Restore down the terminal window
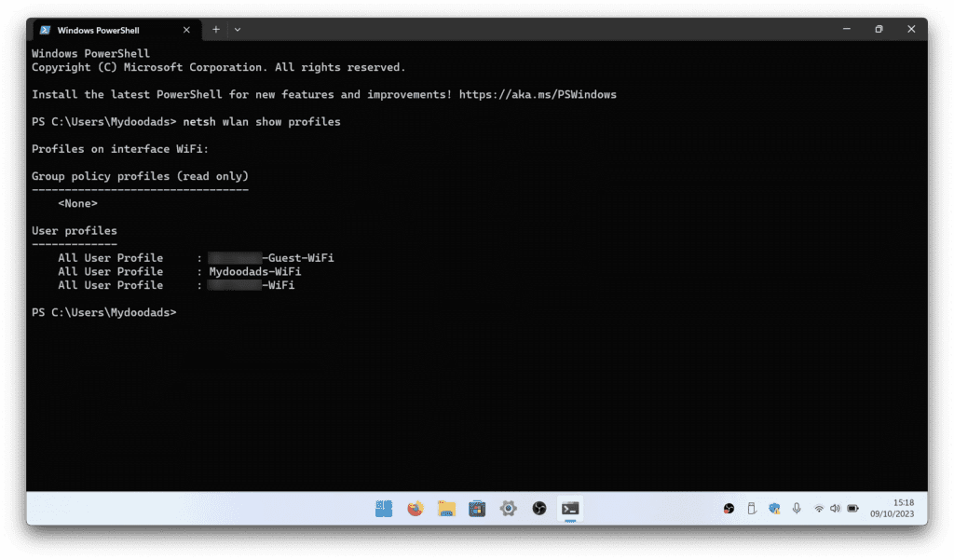This screenshot has width=954, height=560. click(879, 29)
